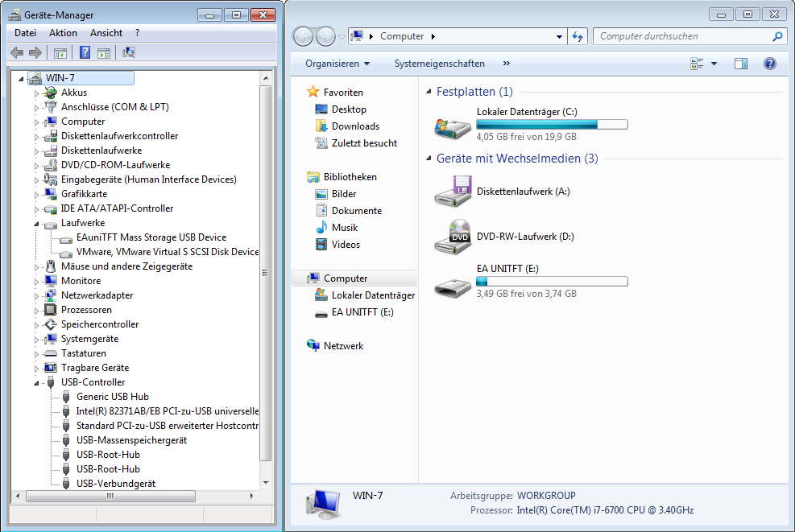Open the view options dropdown arrow
Image resolution: width=795 pixels, height=532 pixels.
(714, 64)
